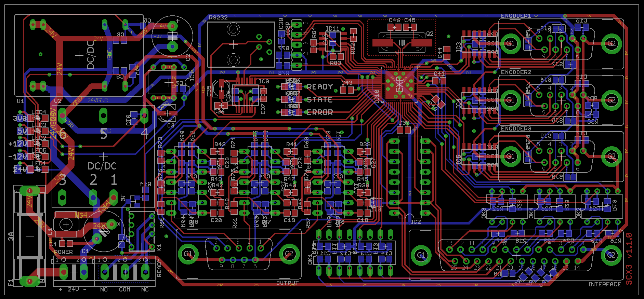Select G1 mounting pad of OUTPUT connector

188,254
